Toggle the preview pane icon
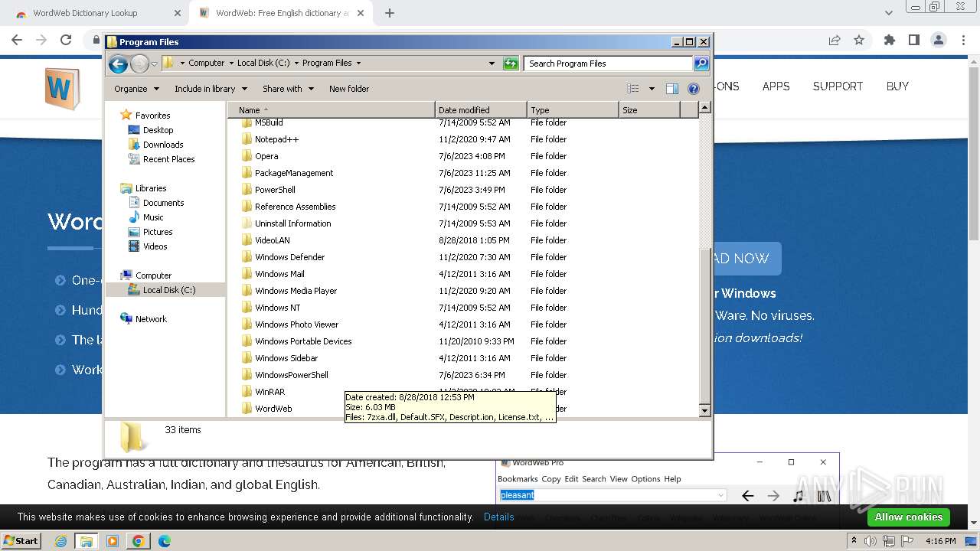 point(672,89)
